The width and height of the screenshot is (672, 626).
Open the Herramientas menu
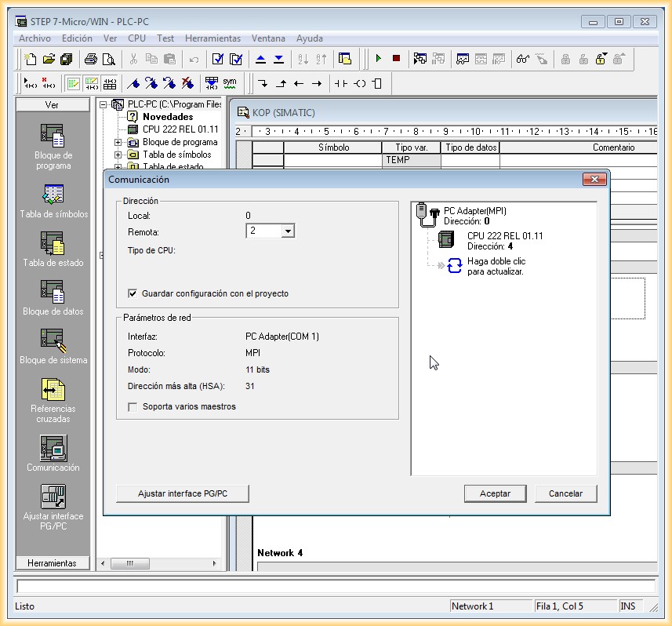(x=212, y=38)
